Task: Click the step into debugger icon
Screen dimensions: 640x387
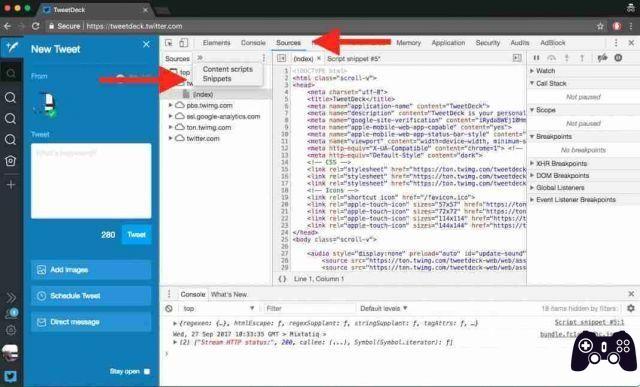Action: tap(567, 58)
